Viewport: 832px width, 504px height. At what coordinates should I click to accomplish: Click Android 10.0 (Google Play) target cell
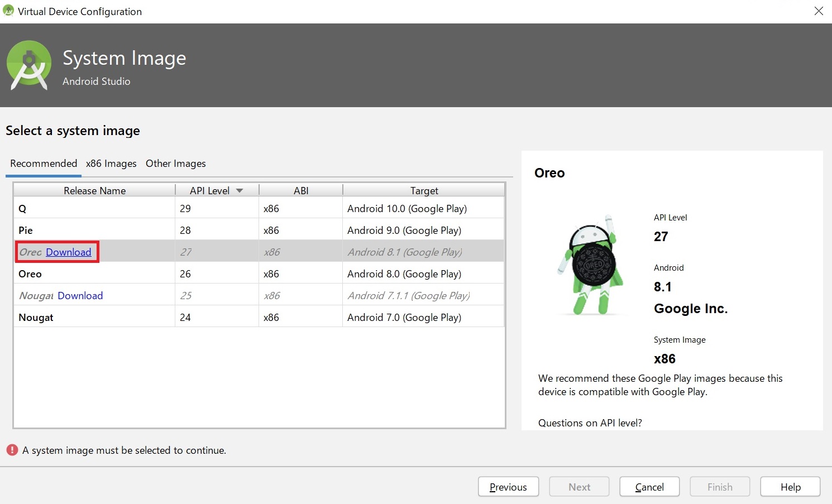tap(424, 208)
